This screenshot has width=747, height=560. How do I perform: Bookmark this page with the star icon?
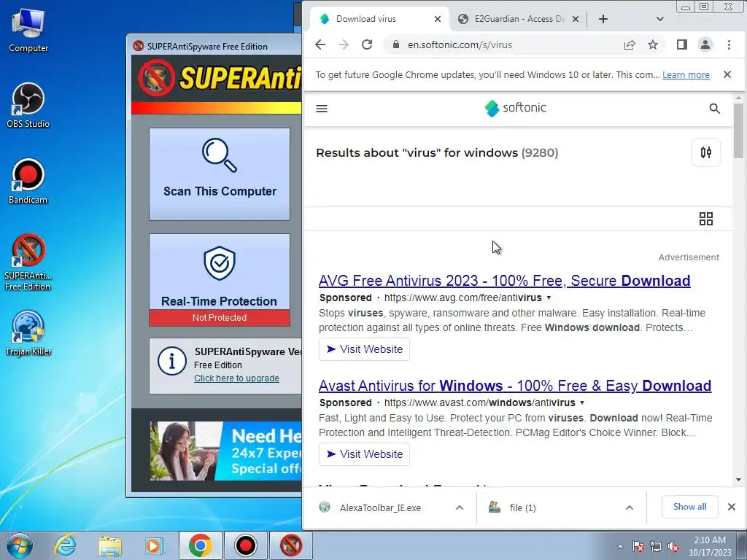coord(653,44)
